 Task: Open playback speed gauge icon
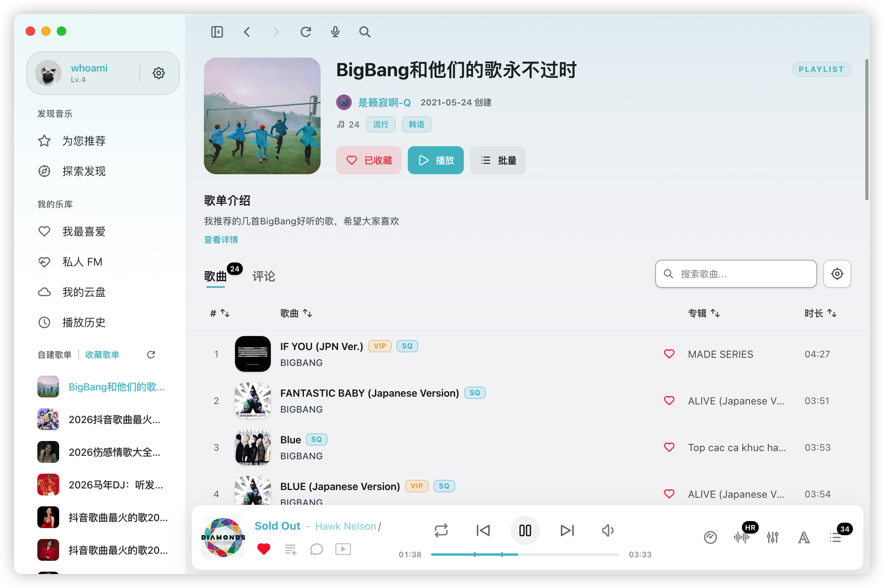[710, 538]
